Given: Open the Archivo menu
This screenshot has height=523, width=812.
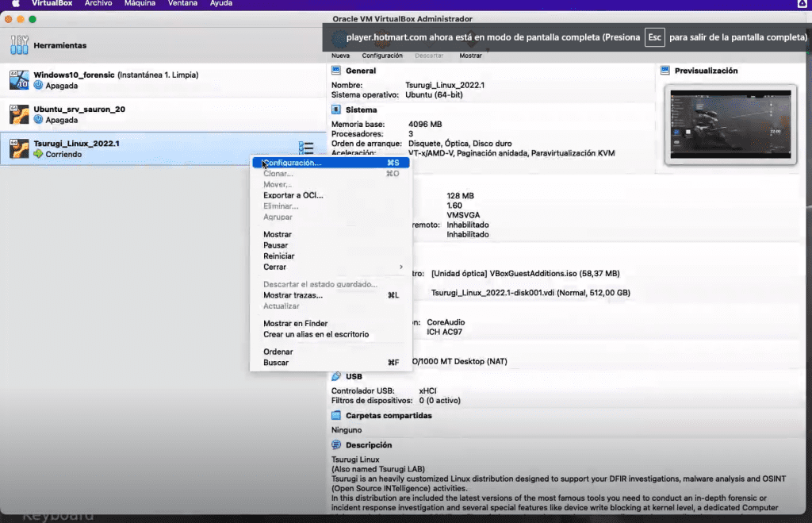Looking at the screenshot, I should pos(98,4).
